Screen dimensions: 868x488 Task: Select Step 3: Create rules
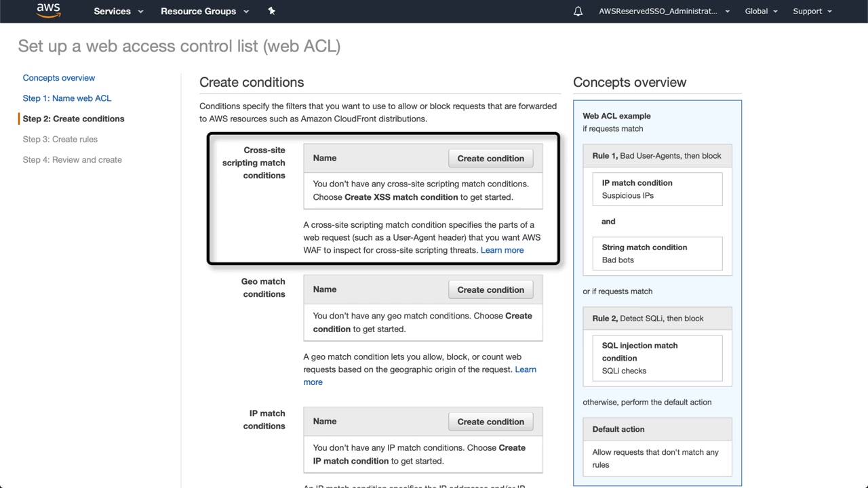click(x=60, y=140)
